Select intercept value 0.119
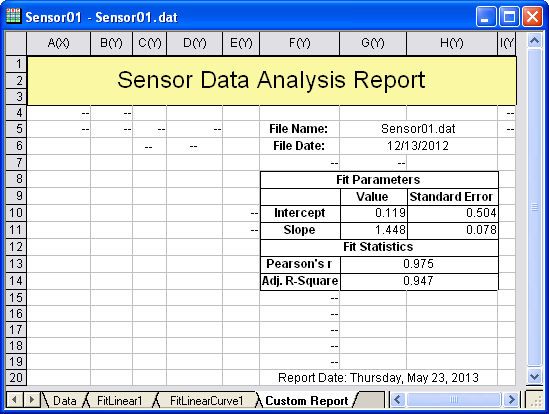The image size is (549, 414). 374,213
